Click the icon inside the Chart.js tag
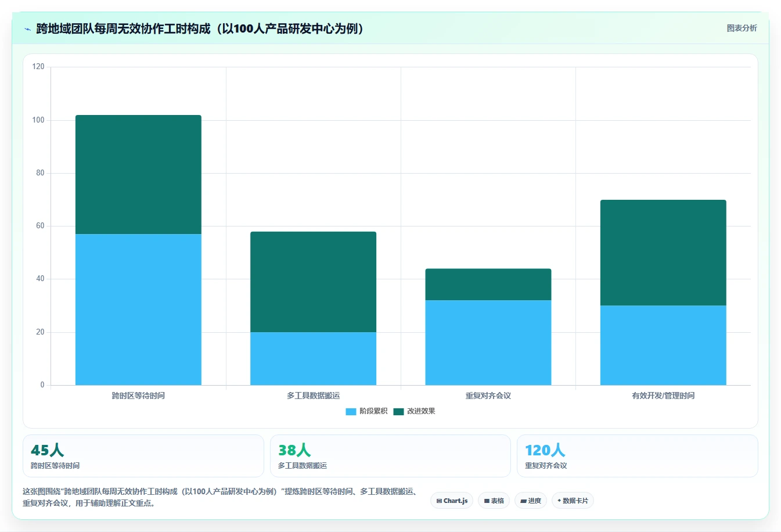This screenshot has width=781, height=532. coord(439,501)
